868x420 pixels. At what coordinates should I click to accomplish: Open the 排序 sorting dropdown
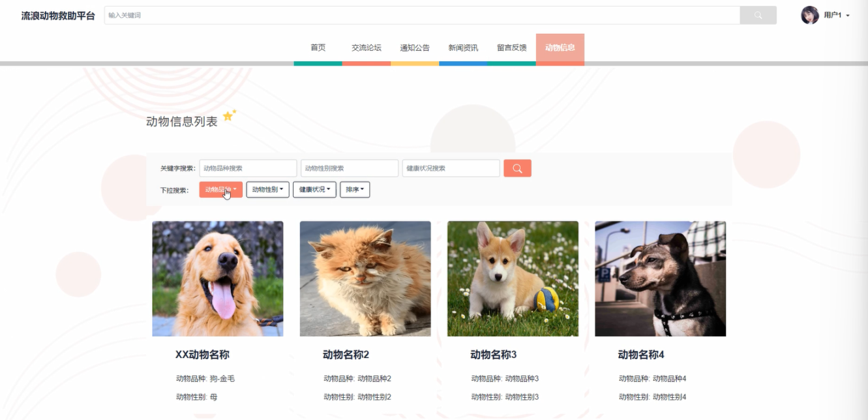355,190
